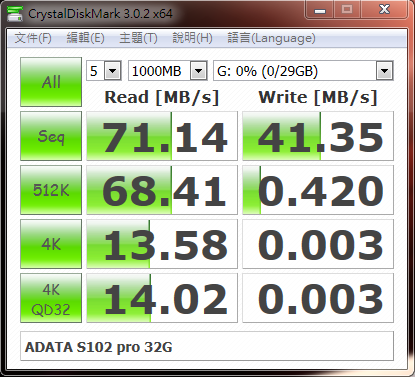Open the 主題(T) theme menu
415x377 pixels.
(x=138, y=38)
